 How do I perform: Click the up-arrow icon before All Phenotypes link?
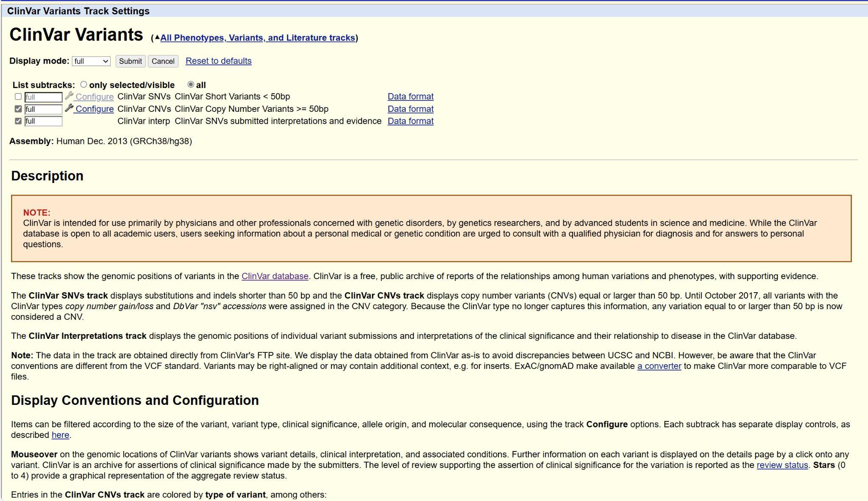pos(157,37)
